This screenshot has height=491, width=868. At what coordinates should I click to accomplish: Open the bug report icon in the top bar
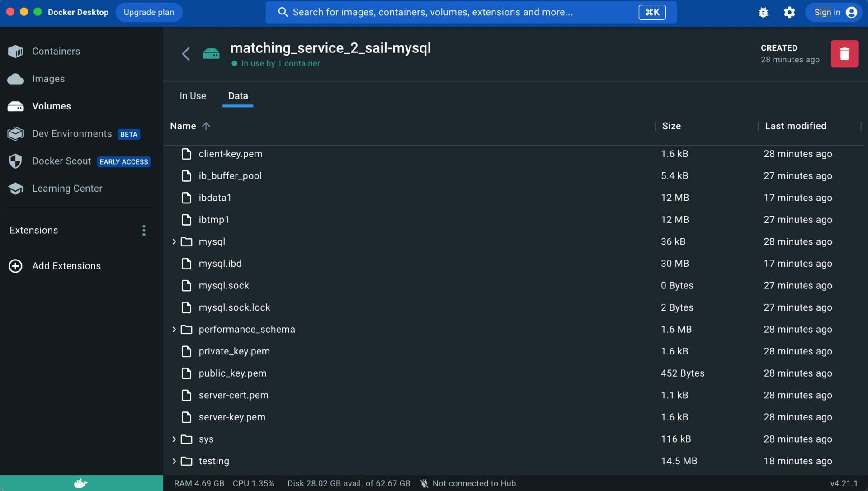point(763,12)
